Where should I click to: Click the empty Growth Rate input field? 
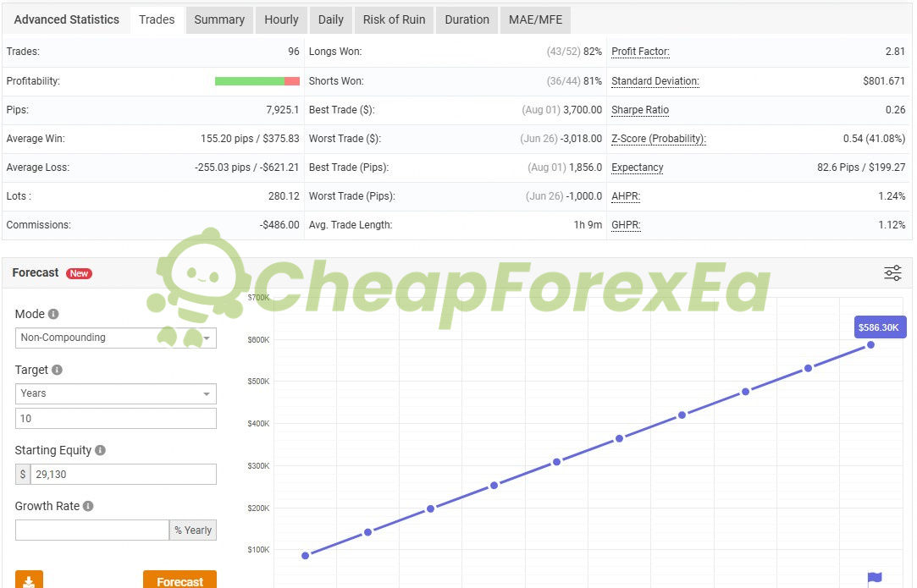(92, 530)
